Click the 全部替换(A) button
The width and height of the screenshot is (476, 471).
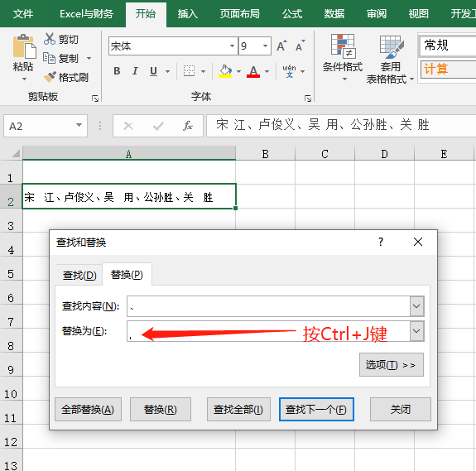88,410
